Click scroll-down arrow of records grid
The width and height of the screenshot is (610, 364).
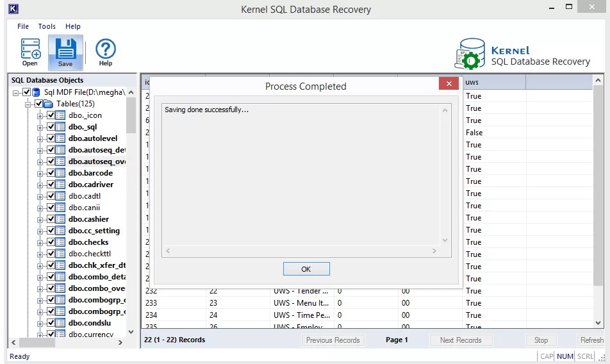coord(598,323)
